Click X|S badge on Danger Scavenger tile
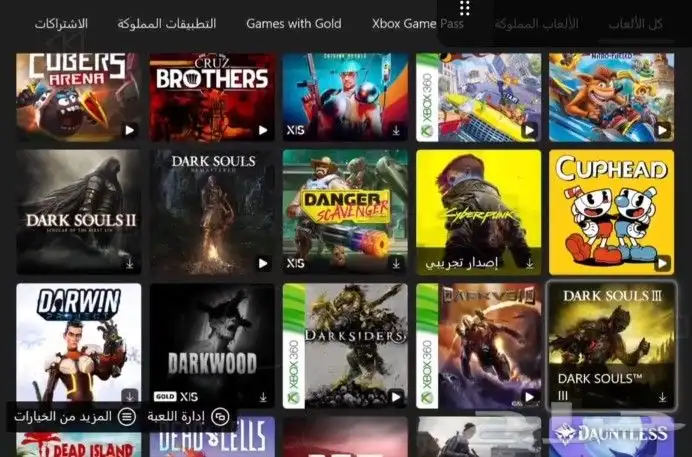 (295, 263)
